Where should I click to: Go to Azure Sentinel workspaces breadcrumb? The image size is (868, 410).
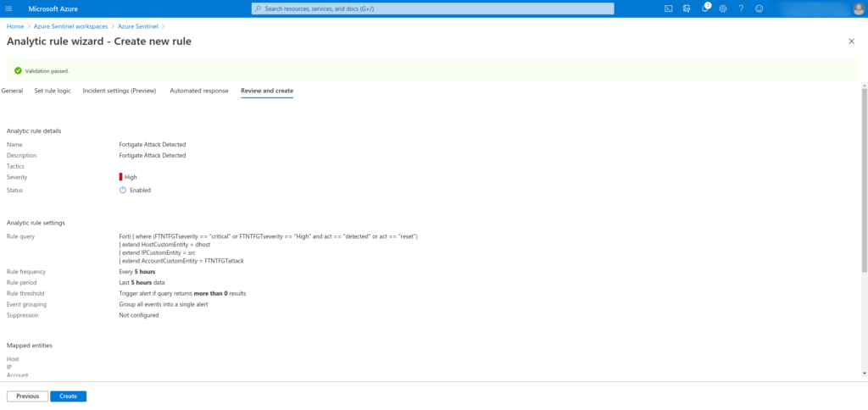pos(71,26)
